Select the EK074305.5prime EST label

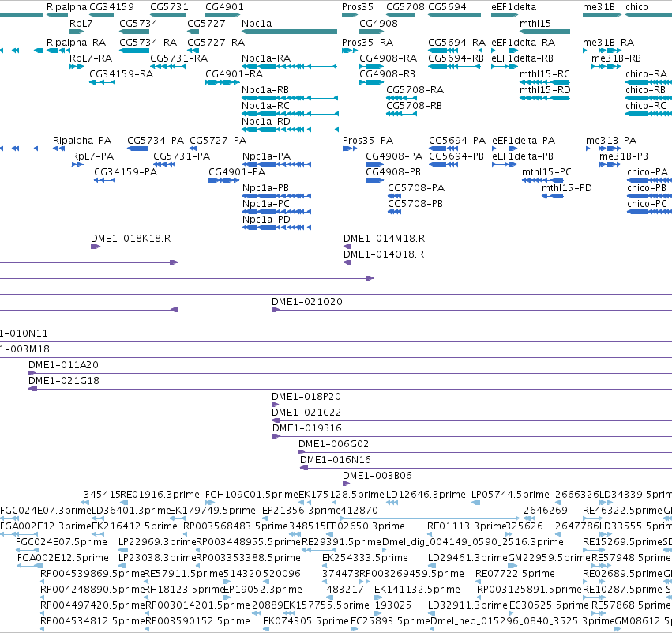point(306,621)
